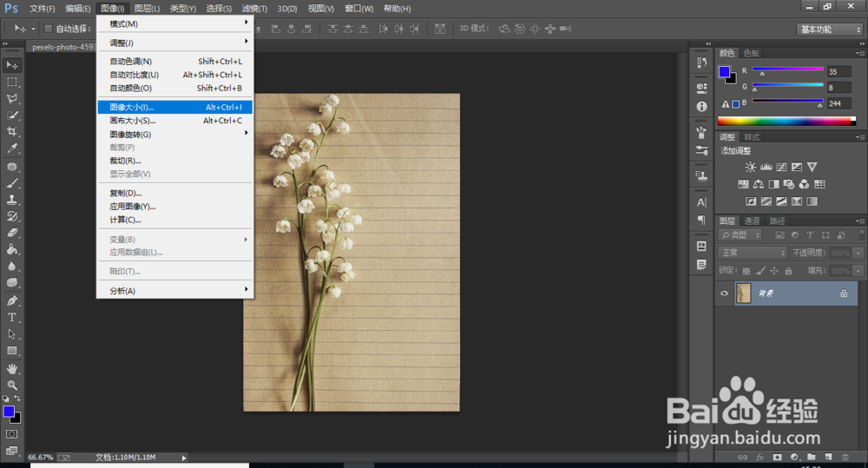Select the Rectangular Marquee tool

(11, 82)
